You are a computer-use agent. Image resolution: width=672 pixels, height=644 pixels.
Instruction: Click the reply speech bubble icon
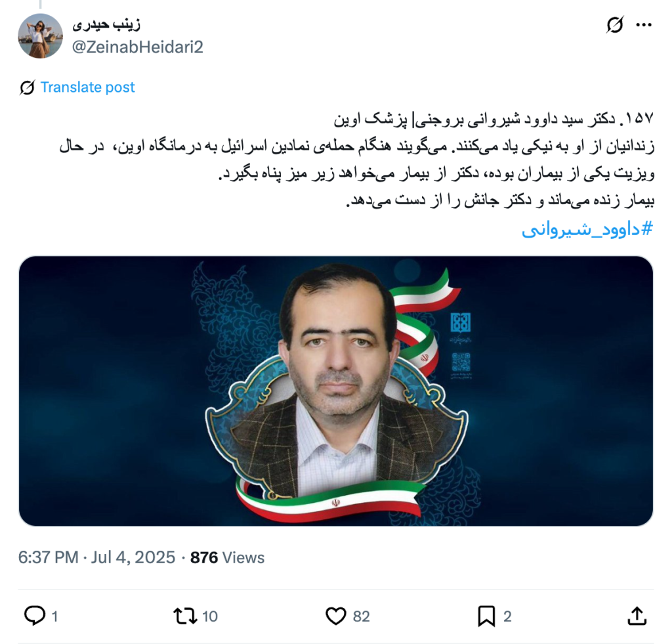tap(35, 616)
